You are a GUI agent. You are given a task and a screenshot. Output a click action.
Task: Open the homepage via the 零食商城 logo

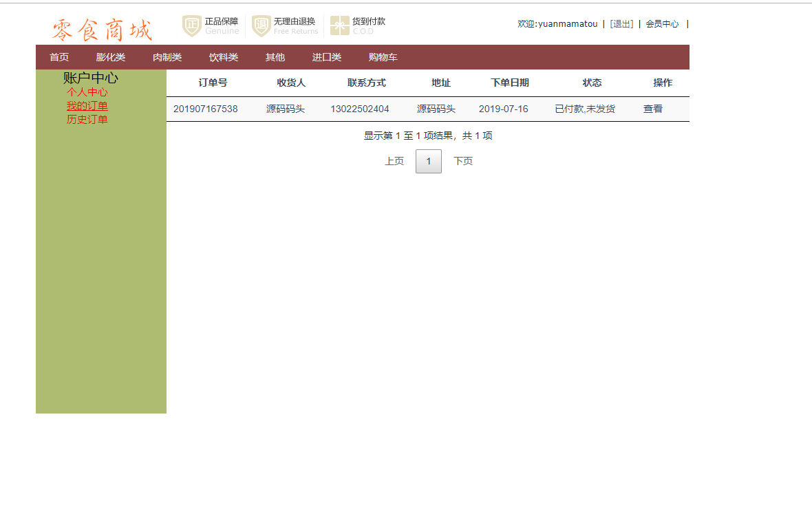[x=100, y=29]
